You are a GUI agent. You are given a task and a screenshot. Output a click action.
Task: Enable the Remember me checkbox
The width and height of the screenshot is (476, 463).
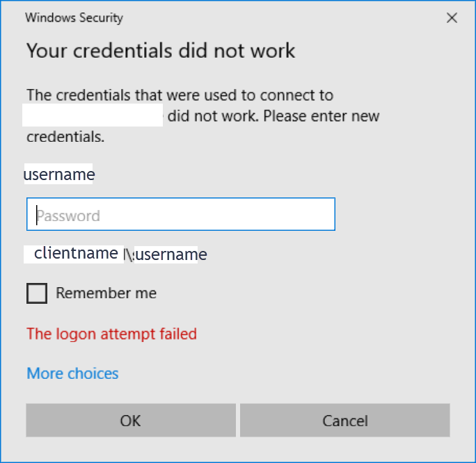point(37,293)
